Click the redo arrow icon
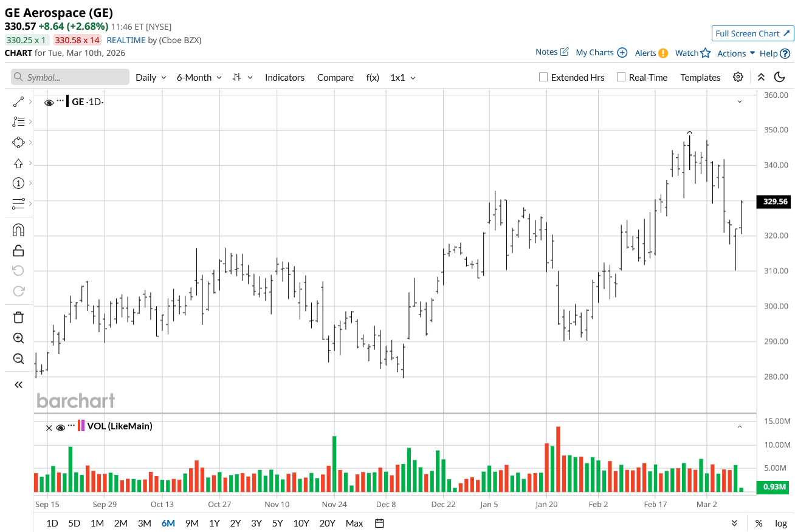The width and height of the screenshot is (795, 532). [x=18, y=291]
